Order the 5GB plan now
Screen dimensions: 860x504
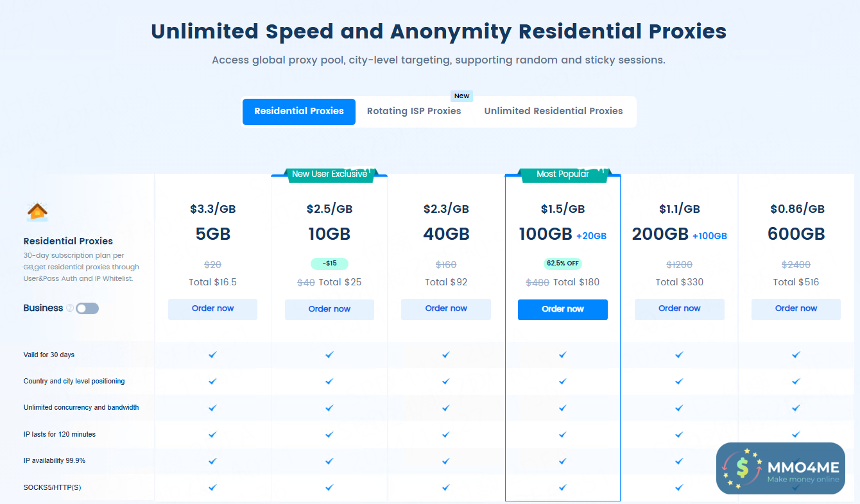[x=212, y=309]
